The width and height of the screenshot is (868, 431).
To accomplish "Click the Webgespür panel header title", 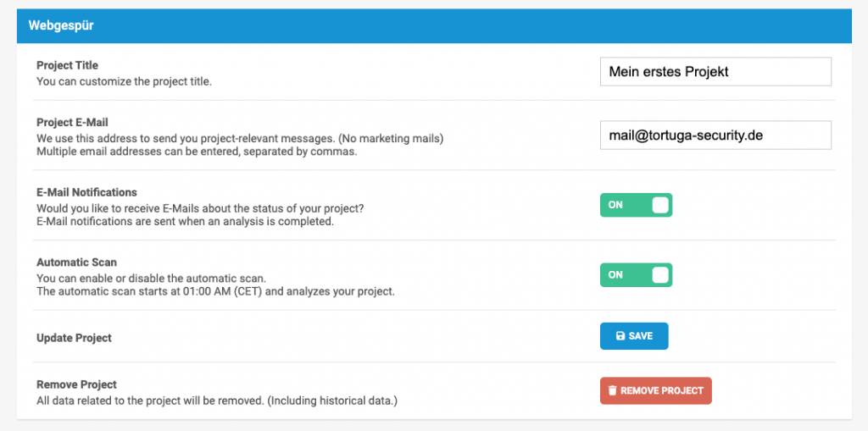I will [61, 25].
